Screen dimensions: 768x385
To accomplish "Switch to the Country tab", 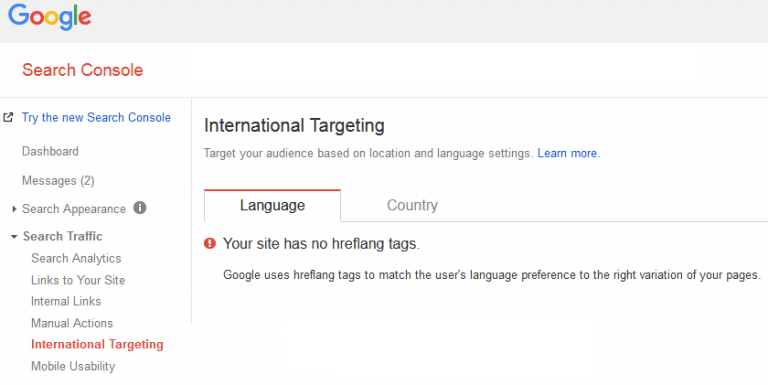I will pyautogui.click(x=412, y=205).
